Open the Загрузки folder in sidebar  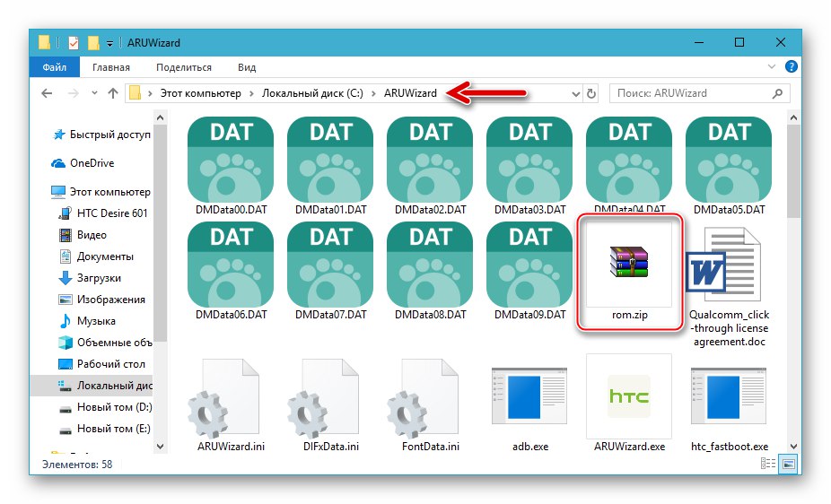(90, 278)
